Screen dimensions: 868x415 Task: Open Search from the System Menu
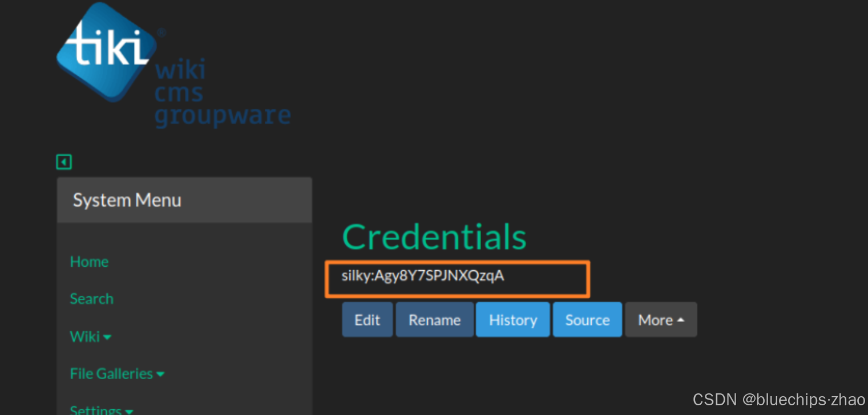click(x=91, y=299)
